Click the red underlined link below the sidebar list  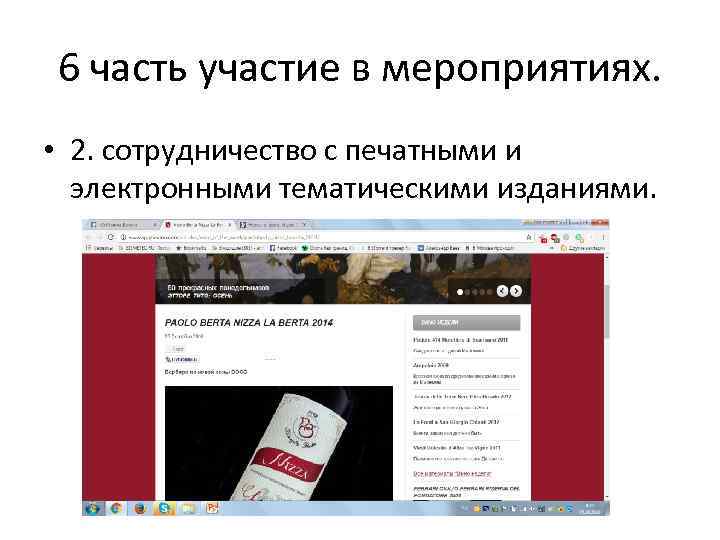click(452, 473)
